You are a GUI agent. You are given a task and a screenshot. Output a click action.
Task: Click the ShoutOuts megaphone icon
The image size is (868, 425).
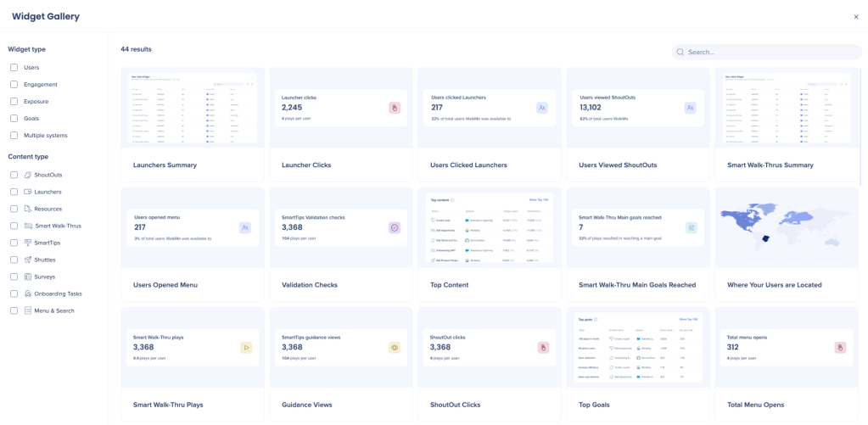pyautogui.click(x=28, y=175)
